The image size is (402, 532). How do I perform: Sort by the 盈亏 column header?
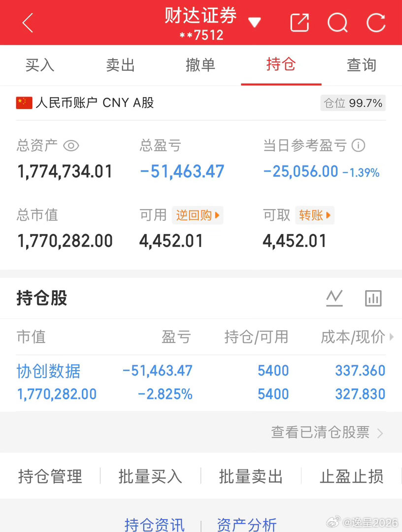[176, 337]
